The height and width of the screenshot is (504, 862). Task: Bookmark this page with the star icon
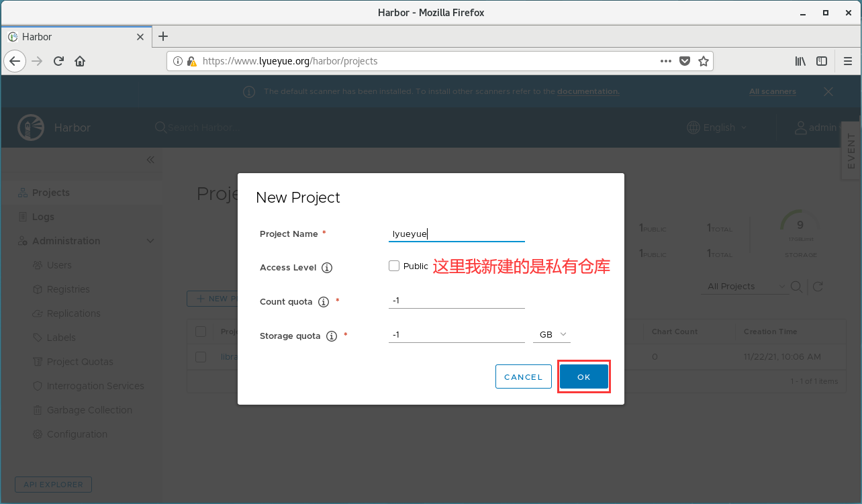704,61
